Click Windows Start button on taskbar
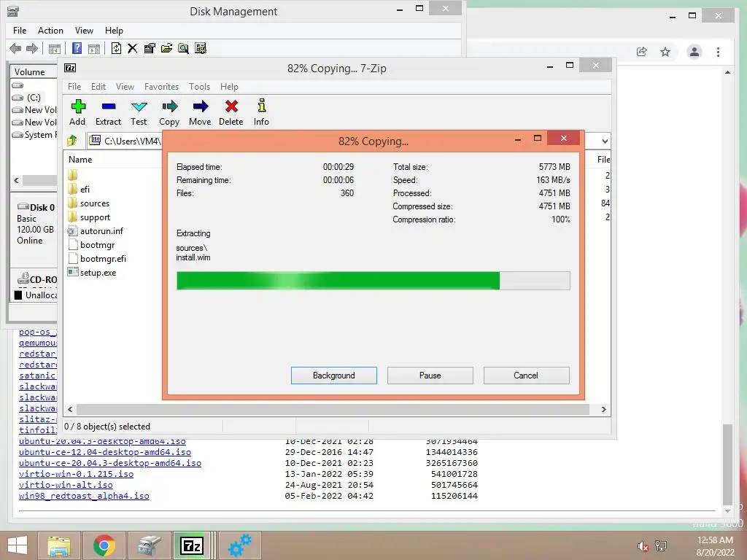 18,545
